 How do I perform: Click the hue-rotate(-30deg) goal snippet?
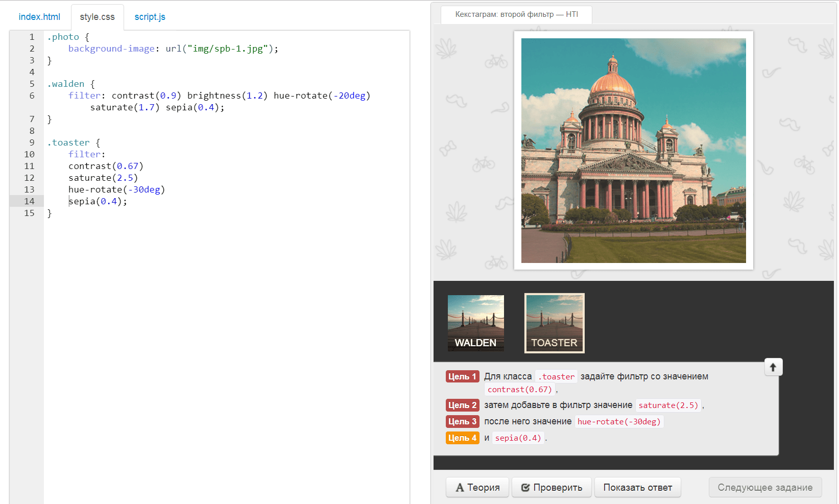pos(619,421)
